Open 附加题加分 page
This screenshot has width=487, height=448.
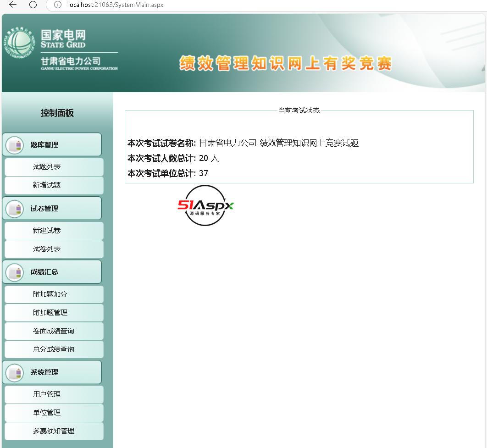click(x=54, y=294)
